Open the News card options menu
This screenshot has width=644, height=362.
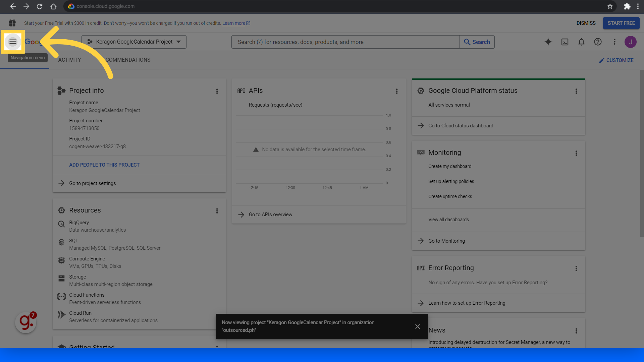pos(576,331)
